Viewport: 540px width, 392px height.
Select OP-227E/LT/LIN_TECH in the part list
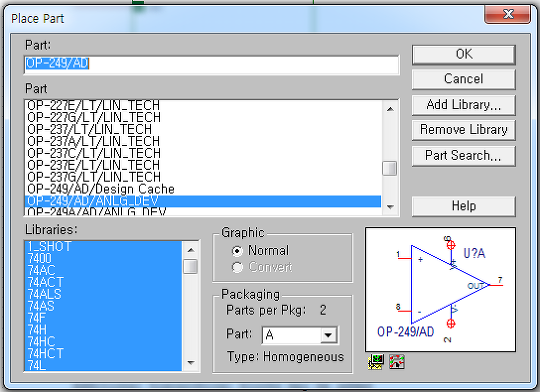(x=203, y=106)
